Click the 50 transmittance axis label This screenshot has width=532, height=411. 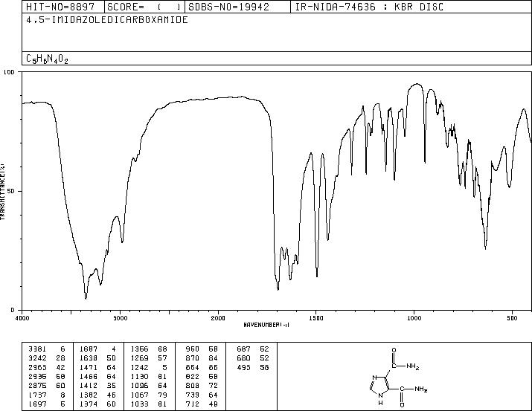click(x=11, y=192)
